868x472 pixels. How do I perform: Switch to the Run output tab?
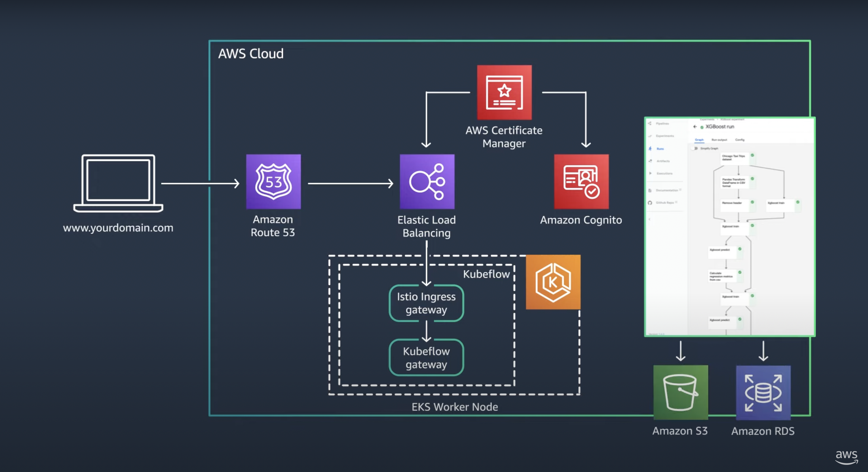tap(719, 140)
